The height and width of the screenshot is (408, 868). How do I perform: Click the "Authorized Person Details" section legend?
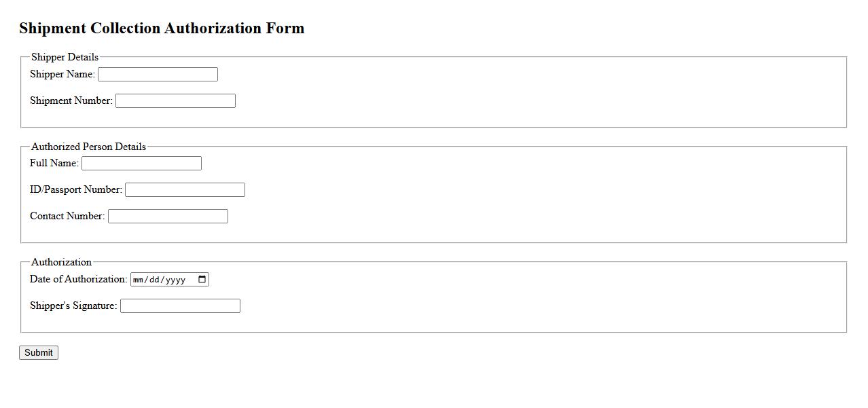(x=88, y=147)
